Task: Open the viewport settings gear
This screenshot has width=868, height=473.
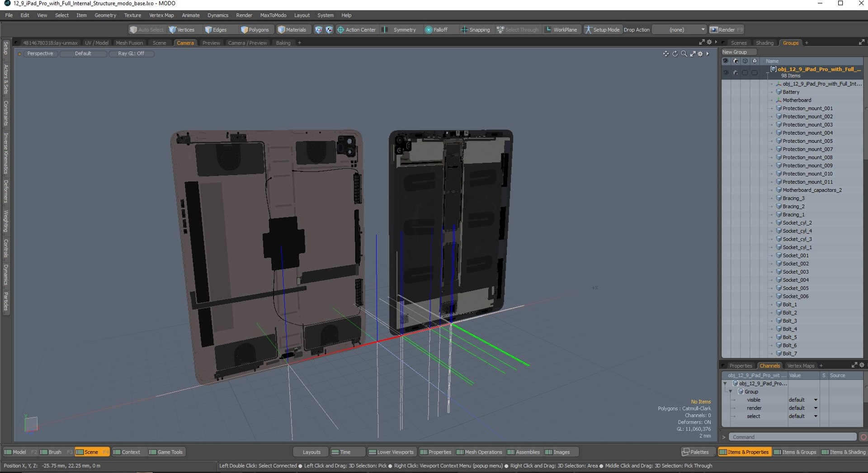Action: pos(700,54)
